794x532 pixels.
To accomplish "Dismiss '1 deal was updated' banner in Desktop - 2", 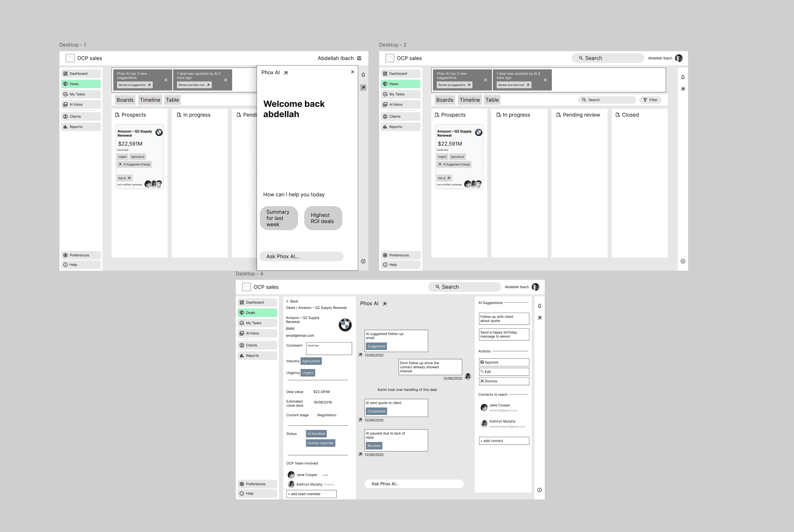I will [545, 80].
